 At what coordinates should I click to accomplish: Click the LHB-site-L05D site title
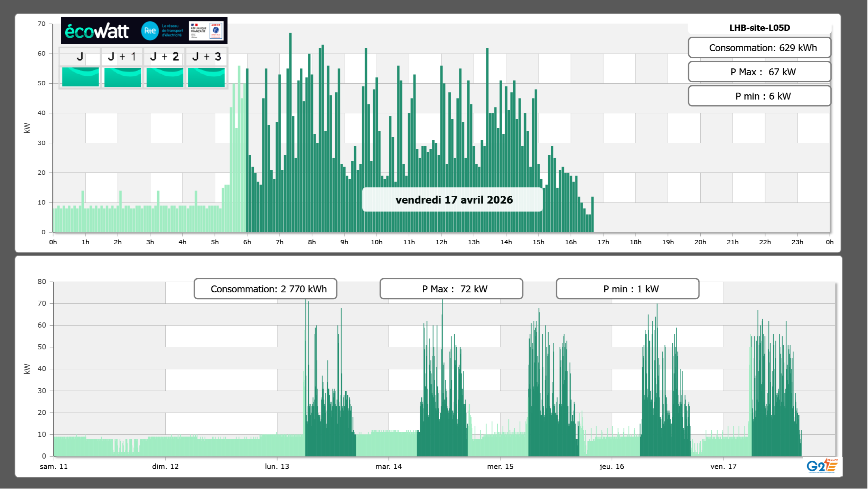pyautogui.click(x=759, y=28)
